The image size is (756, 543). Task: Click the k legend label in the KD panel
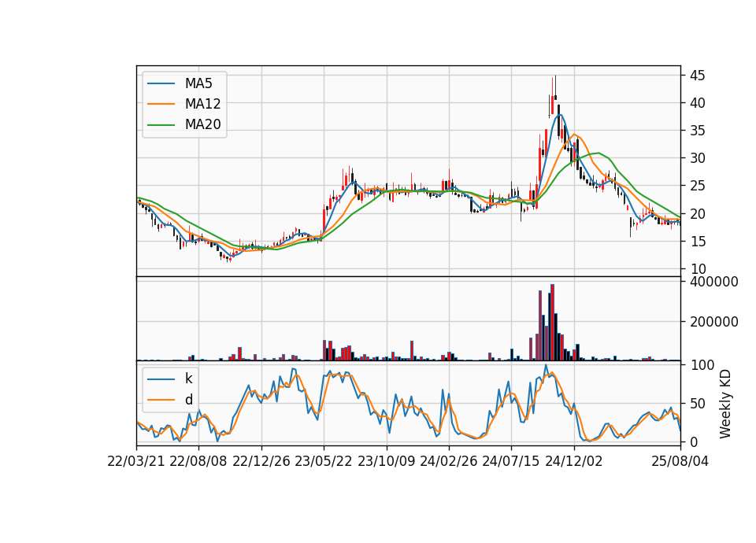coord(188,379)
